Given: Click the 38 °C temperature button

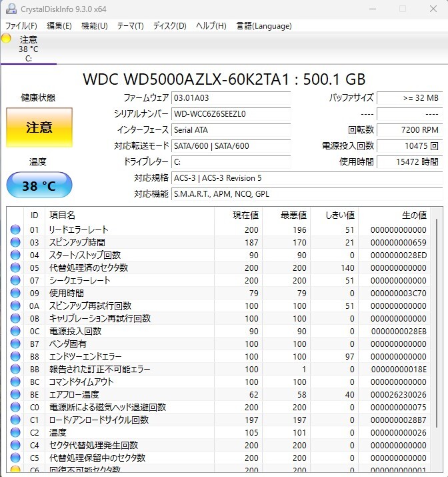Looking at the screenshot, I should [39, 185].
